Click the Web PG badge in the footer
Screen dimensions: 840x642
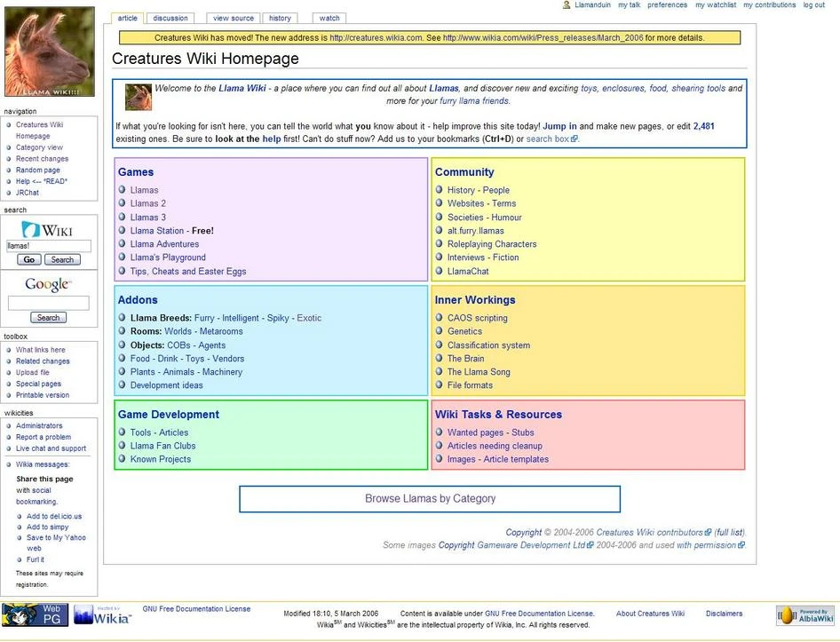34,614
